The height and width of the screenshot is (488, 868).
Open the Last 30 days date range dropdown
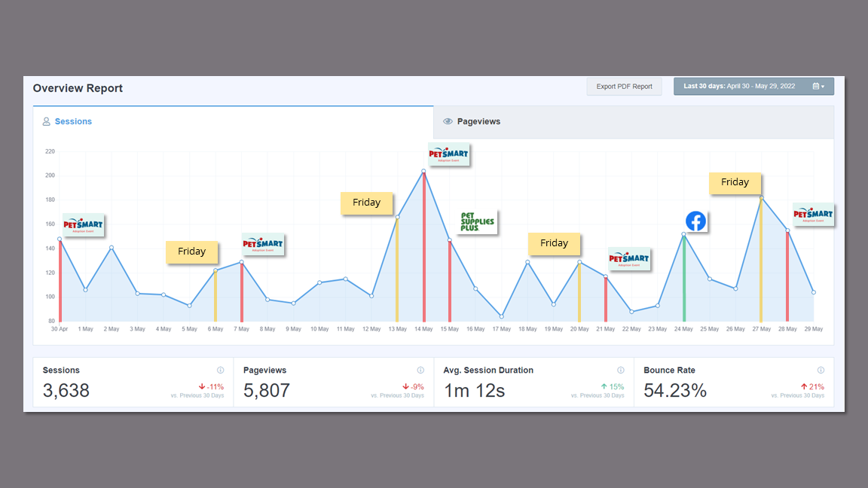pos(753,87)
